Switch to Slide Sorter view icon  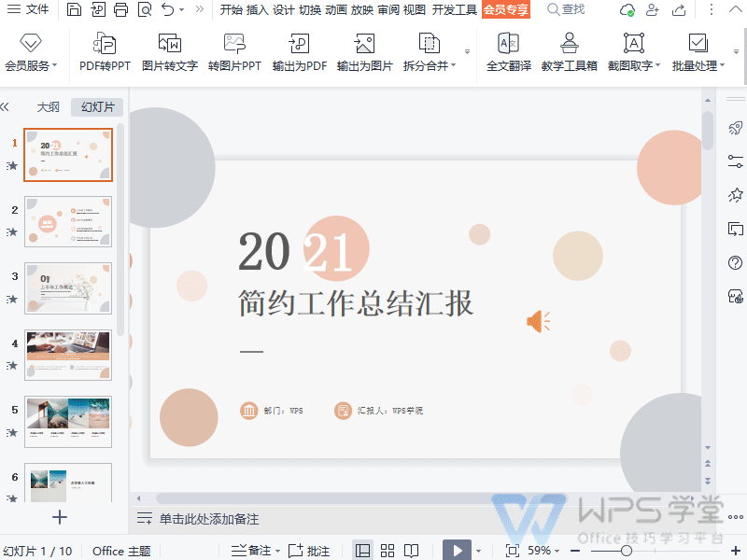pyautogui.click(x=387, y=550)
